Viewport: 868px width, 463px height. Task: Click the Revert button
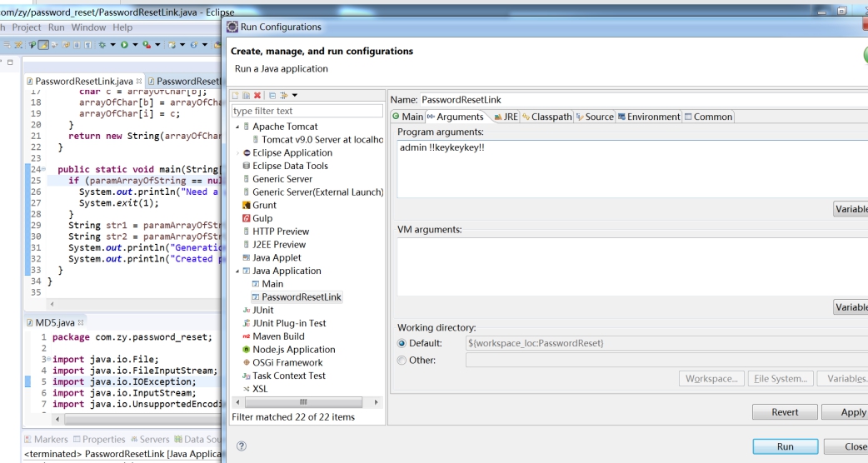pyautogui.click(x=785, y=412)
